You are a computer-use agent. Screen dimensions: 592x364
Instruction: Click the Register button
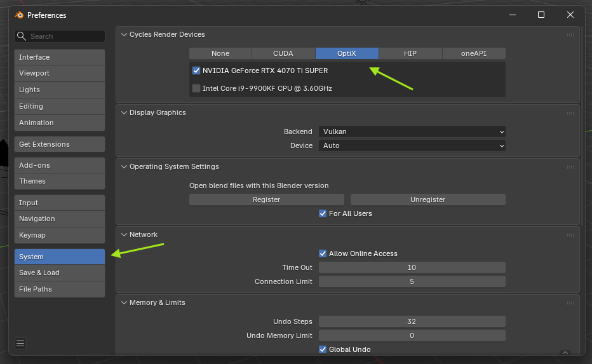click(x=267, y=199)
